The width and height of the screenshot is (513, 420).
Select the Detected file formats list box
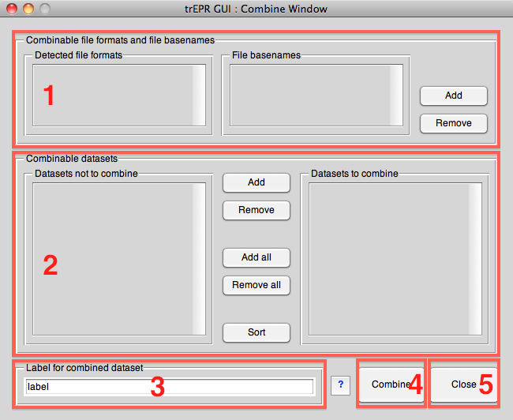[112, 95]
